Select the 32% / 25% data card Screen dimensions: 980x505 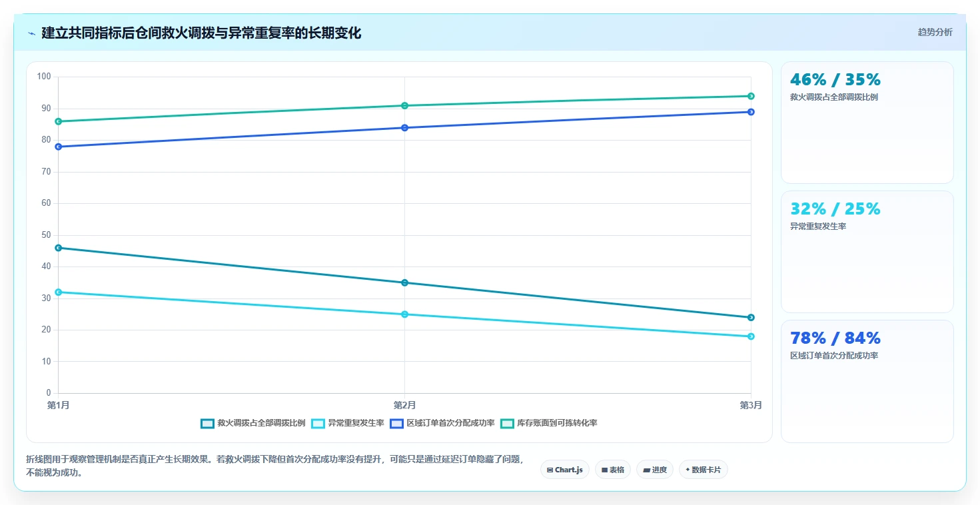(x=867, y=252)
